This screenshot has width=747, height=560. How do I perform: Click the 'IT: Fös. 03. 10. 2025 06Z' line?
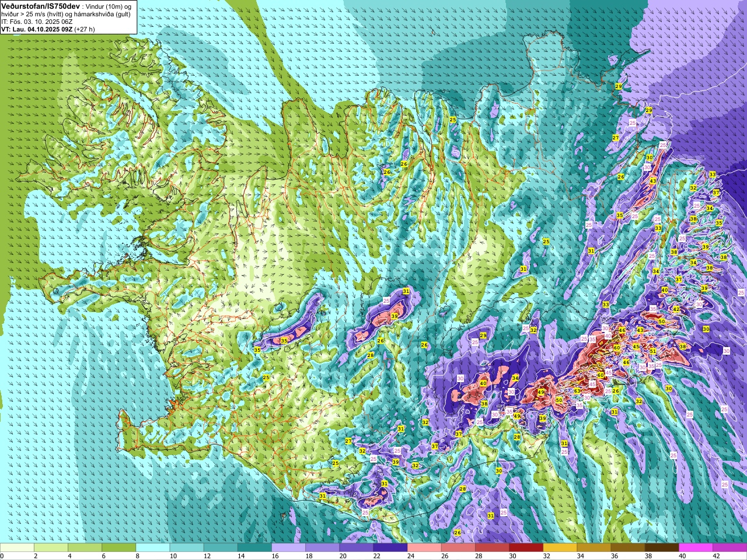tap(37, 22)
